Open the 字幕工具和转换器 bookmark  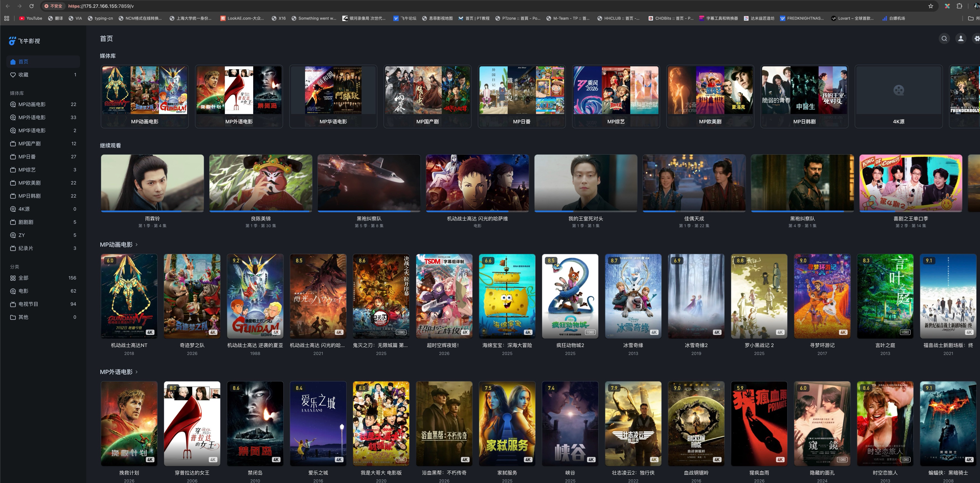point(719,18)
